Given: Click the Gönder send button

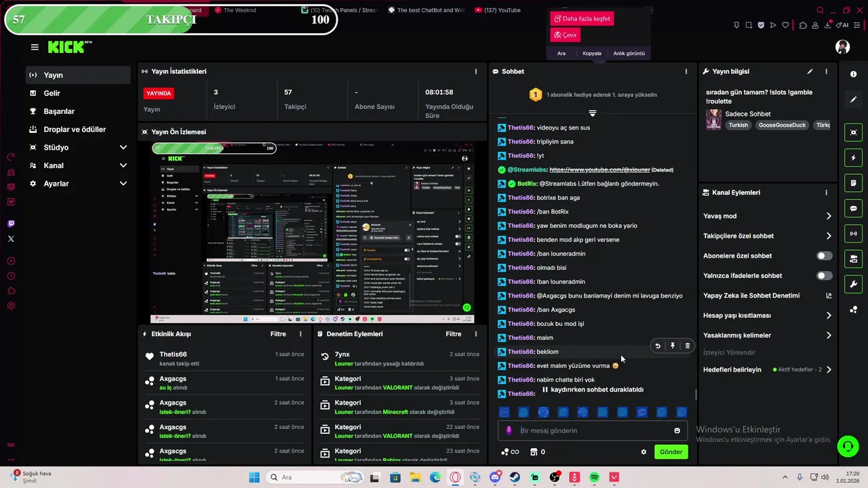Looking at the screenshot, I should (x=671, y=451).
